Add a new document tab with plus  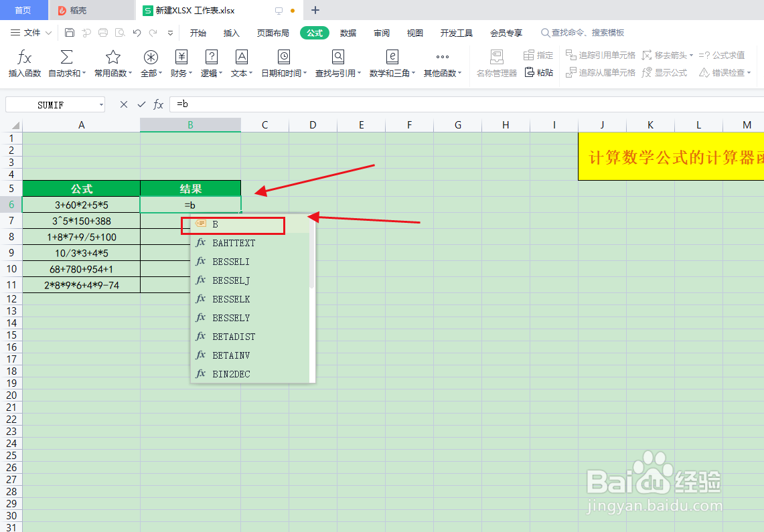(x=315, y=10)
